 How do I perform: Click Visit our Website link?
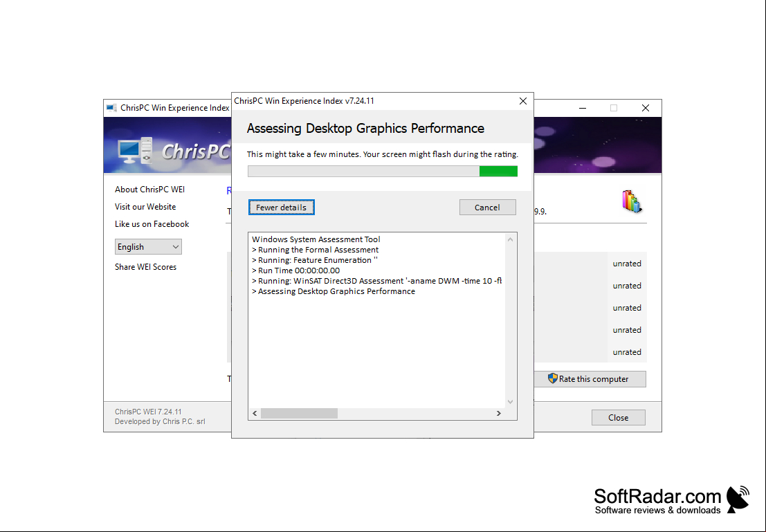pos(145,207)
